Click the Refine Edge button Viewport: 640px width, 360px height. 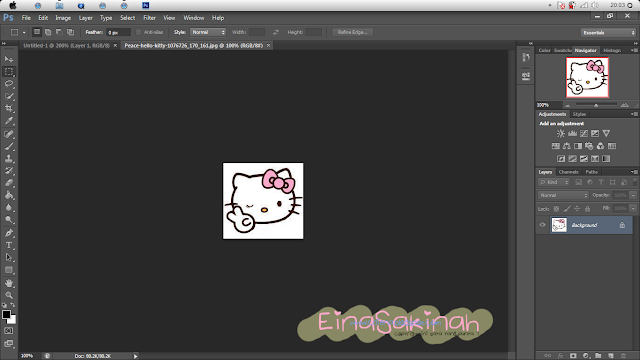pyautogui.click(x=352, y=32)
